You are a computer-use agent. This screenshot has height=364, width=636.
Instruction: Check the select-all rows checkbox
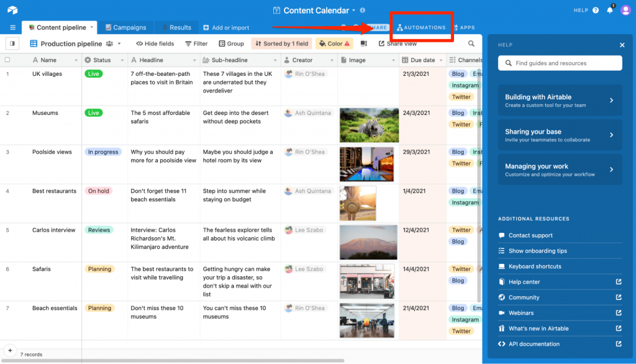[x=7, y=60]
